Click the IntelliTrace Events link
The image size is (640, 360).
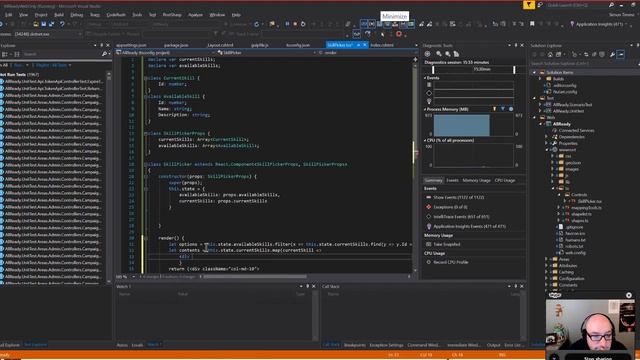[461, 217]
